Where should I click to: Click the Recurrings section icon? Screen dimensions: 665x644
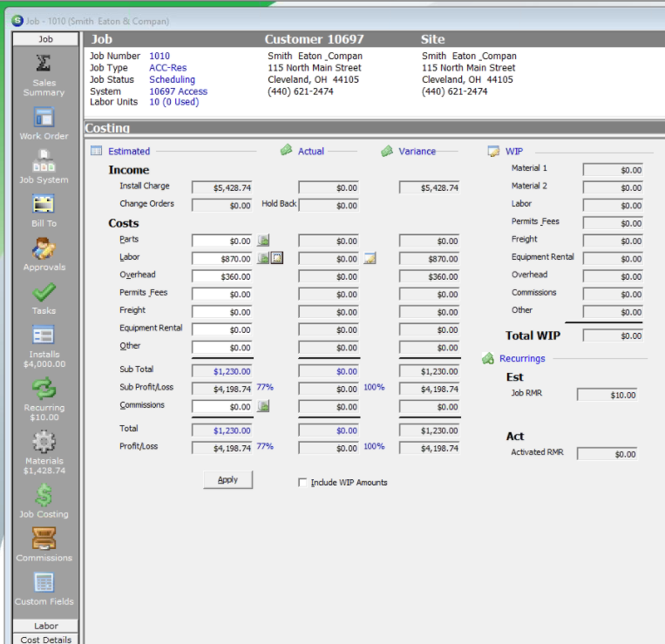(488, 359)
